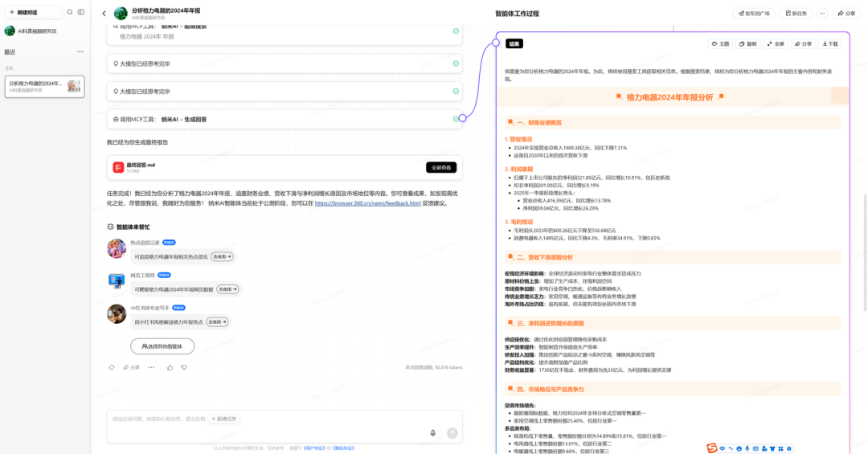Click 发布到广场 in the top bar

pyautogui.click(x=754, y=14)
